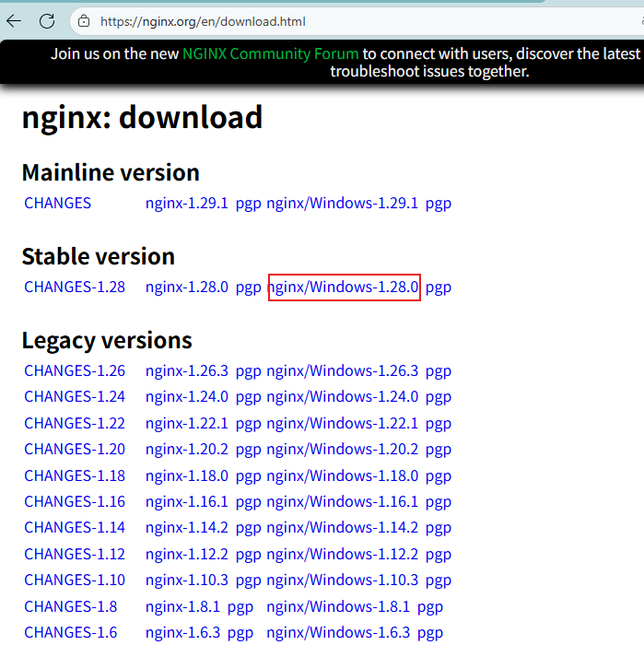Image resolution: width=644 pixels, height=645 pixels.
Task: Download nginx/Windows-1.20.2
Action: [342, 450]
